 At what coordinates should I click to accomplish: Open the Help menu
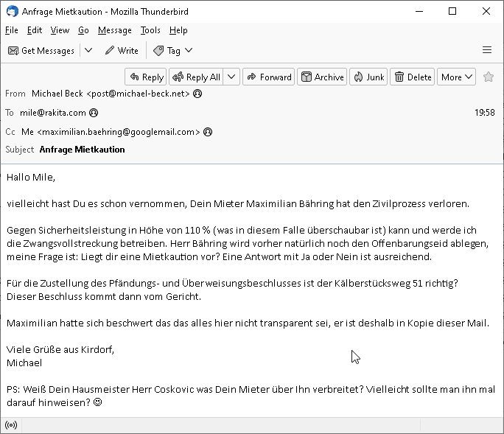point(178,30)
